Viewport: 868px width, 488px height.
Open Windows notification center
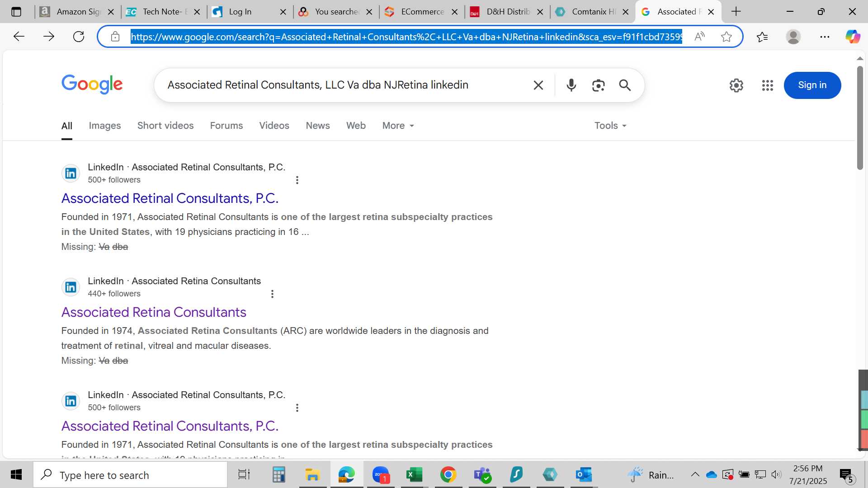(846, 475)
